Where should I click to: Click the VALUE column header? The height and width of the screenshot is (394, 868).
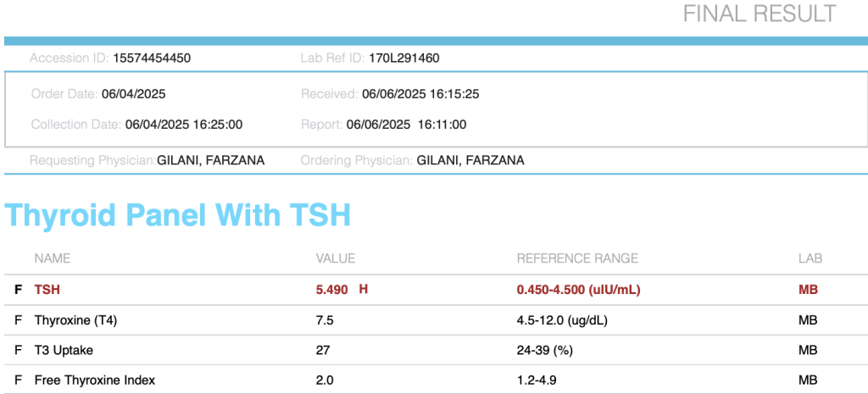pos(336,258)
